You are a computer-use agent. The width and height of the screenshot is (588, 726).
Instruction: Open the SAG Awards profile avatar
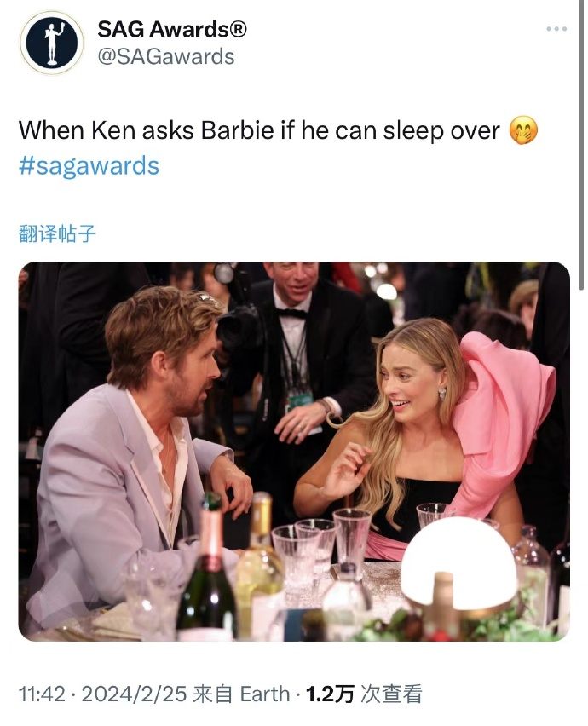(x=51, y=43)
